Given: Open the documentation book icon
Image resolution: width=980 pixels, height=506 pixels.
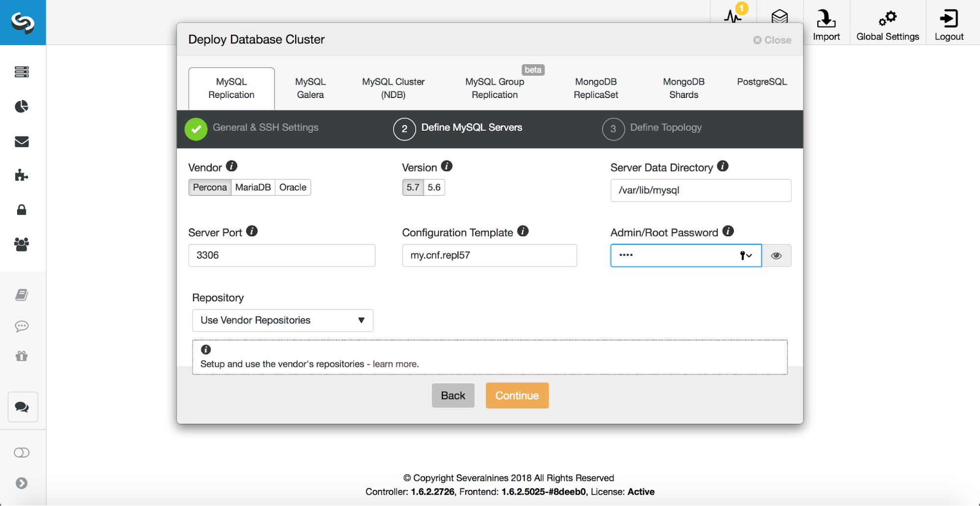Looking at the screenshot, I should [22, 294].
